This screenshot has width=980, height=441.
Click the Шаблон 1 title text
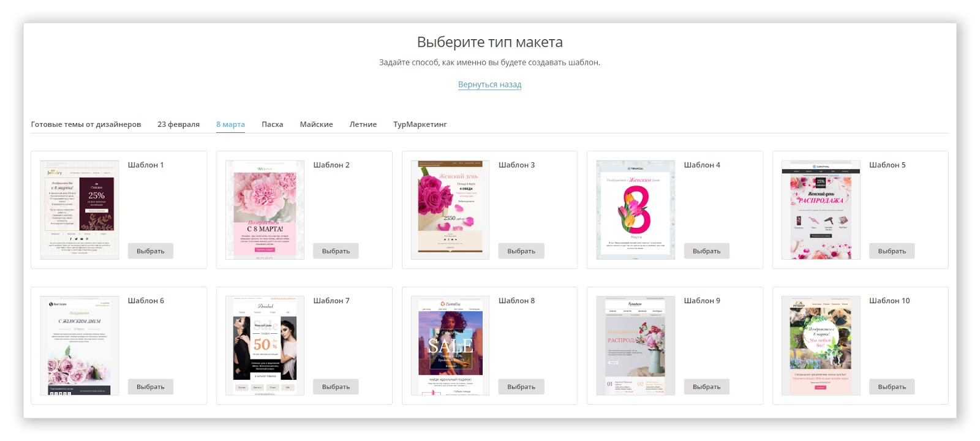pyautogui.click(x=146, y=165)
